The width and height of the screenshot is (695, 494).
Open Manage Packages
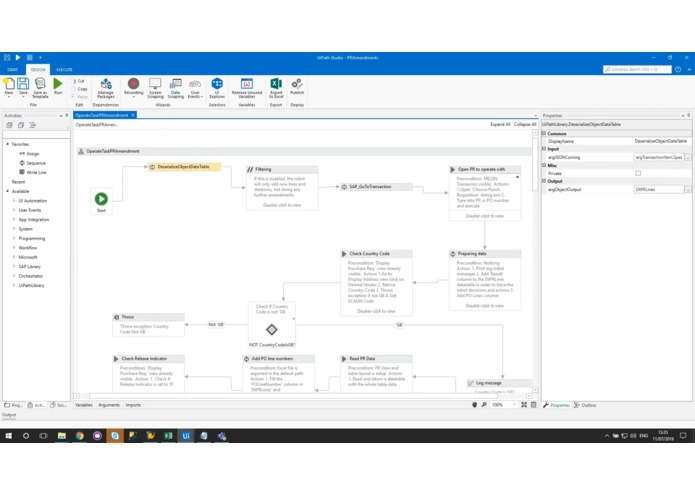click(106, 88)
